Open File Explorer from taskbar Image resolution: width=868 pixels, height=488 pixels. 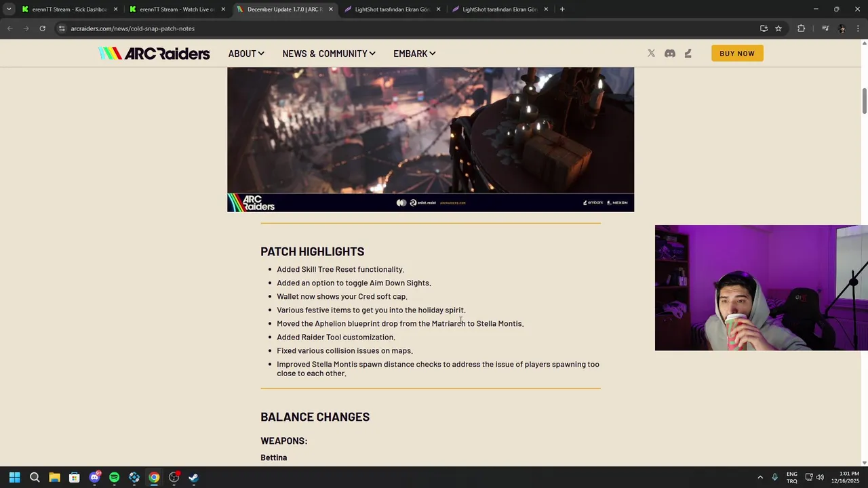54,477
